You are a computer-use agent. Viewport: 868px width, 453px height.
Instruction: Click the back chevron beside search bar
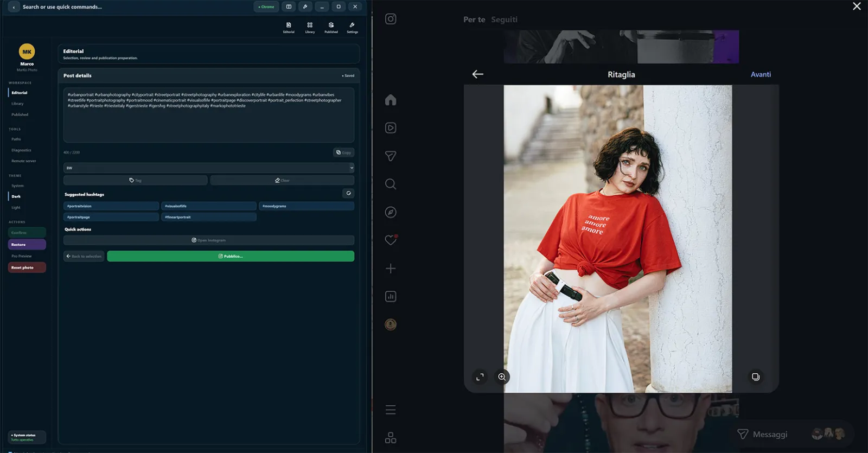click(x=14, y=7)
